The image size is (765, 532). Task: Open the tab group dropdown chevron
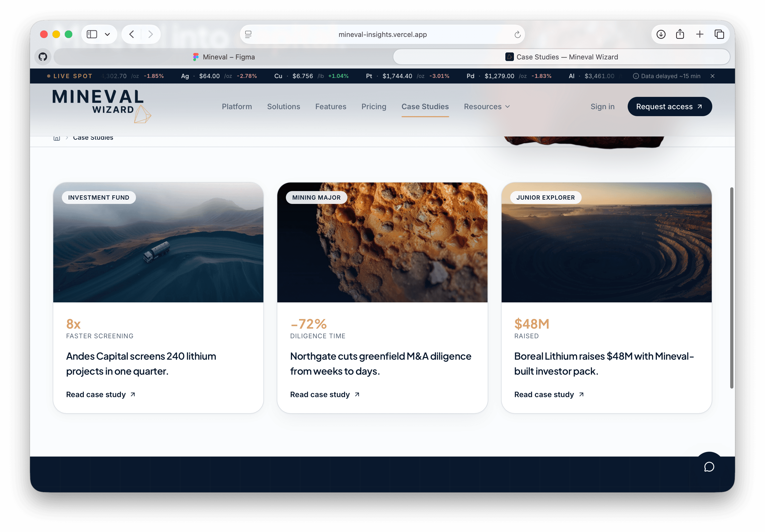tap(107, 34)
